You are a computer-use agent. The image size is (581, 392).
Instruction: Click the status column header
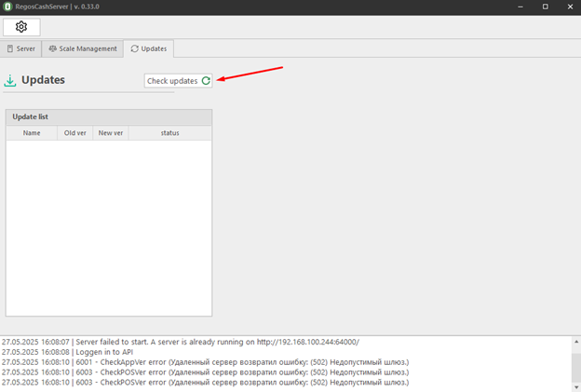169,133
